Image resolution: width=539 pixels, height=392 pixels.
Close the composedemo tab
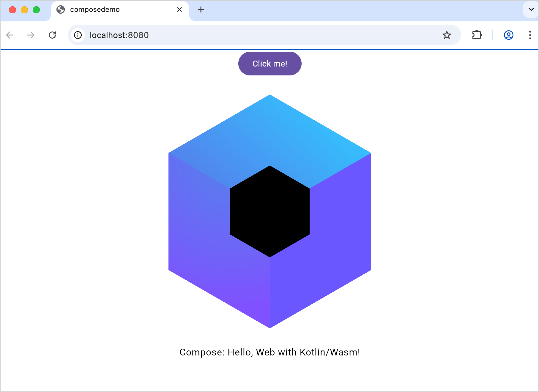point(179,10)
